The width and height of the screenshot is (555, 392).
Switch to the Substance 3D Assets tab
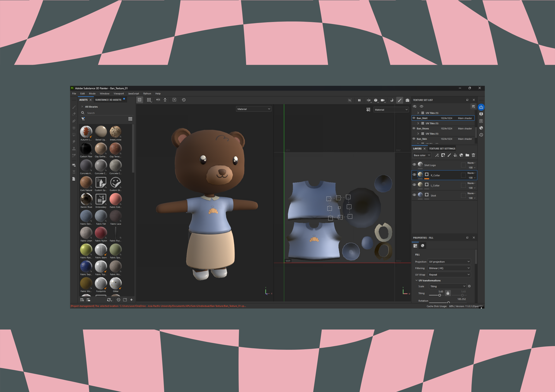coord(108,100)
